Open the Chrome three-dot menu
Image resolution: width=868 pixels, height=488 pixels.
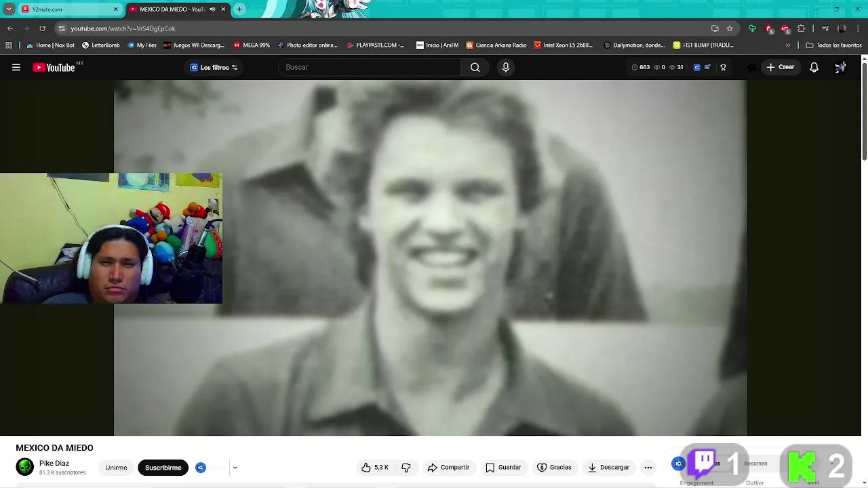(x=859, y=28)
